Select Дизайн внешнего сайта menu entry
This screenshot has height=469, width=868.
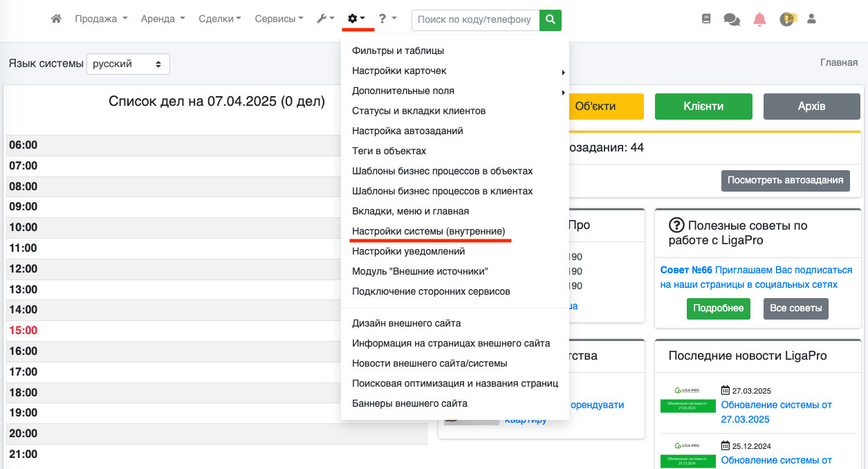pyautogui.click(x=406, y=323)
